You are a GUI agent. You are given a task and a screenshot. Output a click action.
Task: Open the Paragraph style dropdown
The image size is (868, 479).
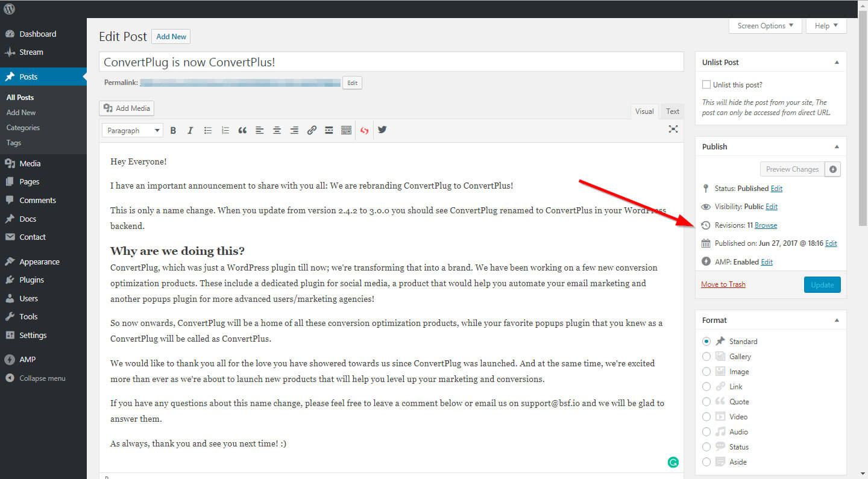132,130
